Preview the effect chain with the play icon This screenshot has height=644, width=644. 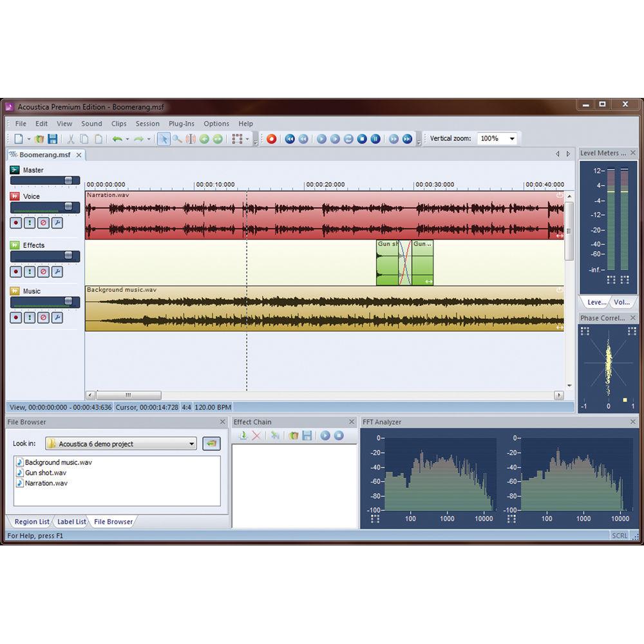click(325, 436)
